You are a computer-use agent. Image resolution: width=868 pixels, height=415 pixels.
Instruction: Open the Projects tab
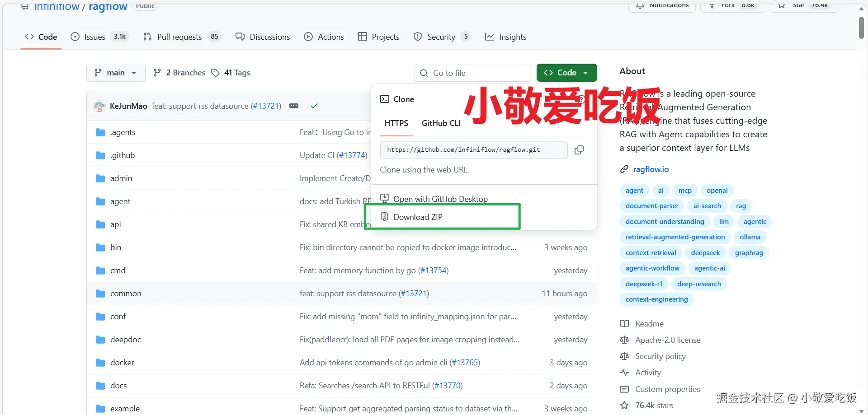click(x=379, y=37)
